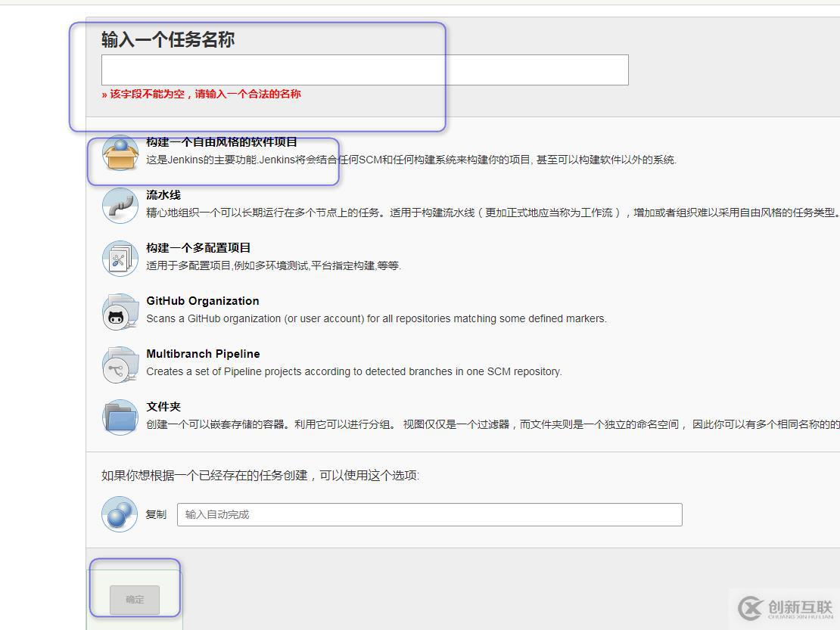Click the pipeline description starting 精心地组织
Image resolution: width=840 pixels, height=630 pixels.
click(x=491, y=213)
